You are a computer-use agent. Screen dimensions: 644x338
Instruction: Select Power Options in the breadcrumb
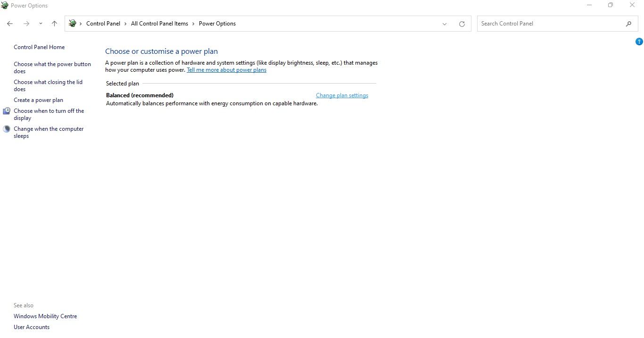pos(217,24)
